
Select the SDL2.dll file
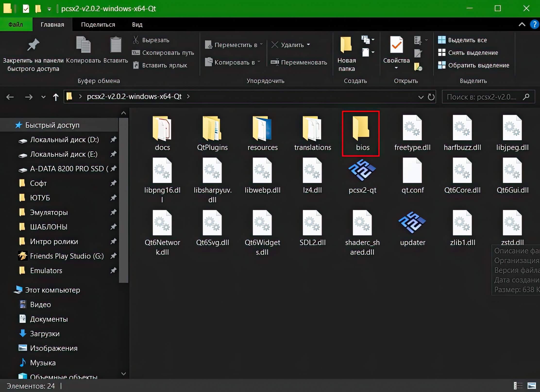[313, 227]
